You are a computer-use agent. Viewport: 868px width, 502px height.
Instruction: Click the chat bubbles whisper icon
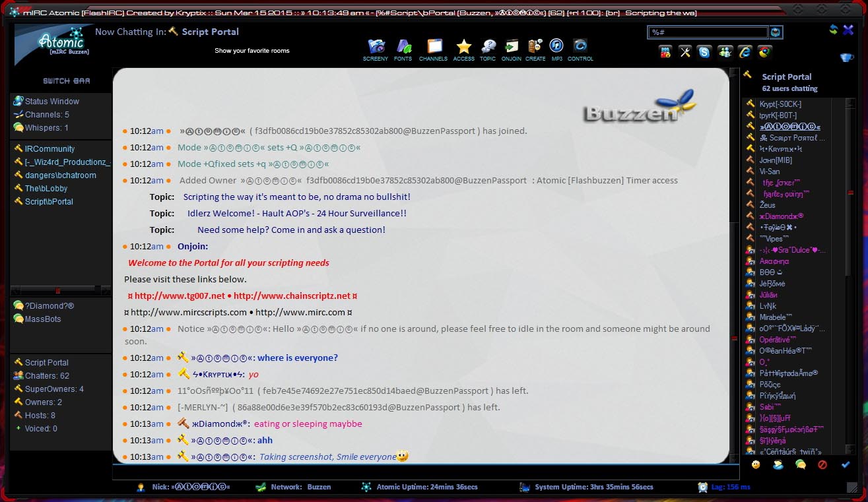click(x=801, y=464)
